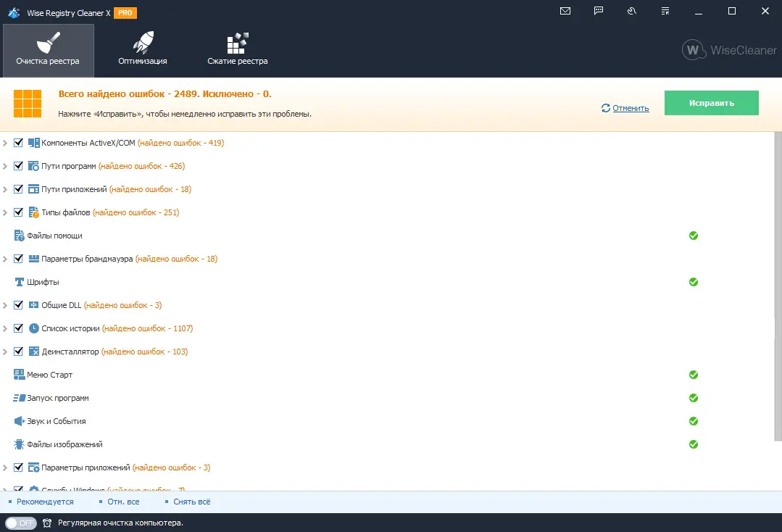Open the mail envelope icon in title bar
Viewport: 782px width, 532px height.
pyautogui.click(x=565, y=11)
